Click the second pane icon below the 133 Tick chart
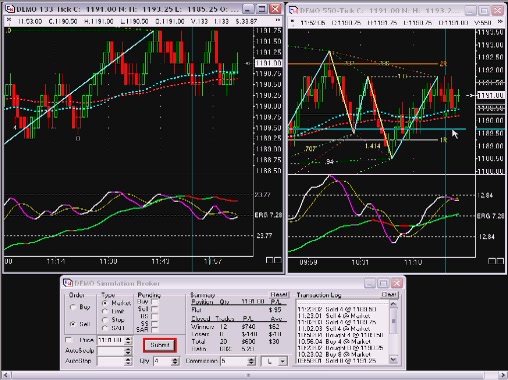508x380 pixels. point(277,260)
